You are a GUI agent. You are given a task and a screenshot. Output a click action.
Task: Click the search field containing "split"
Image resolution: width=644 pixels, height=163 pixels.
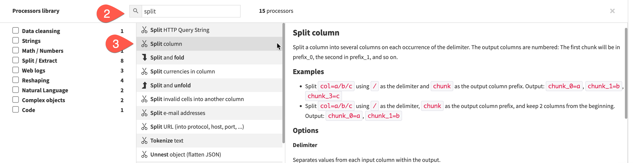coord(190,11)
